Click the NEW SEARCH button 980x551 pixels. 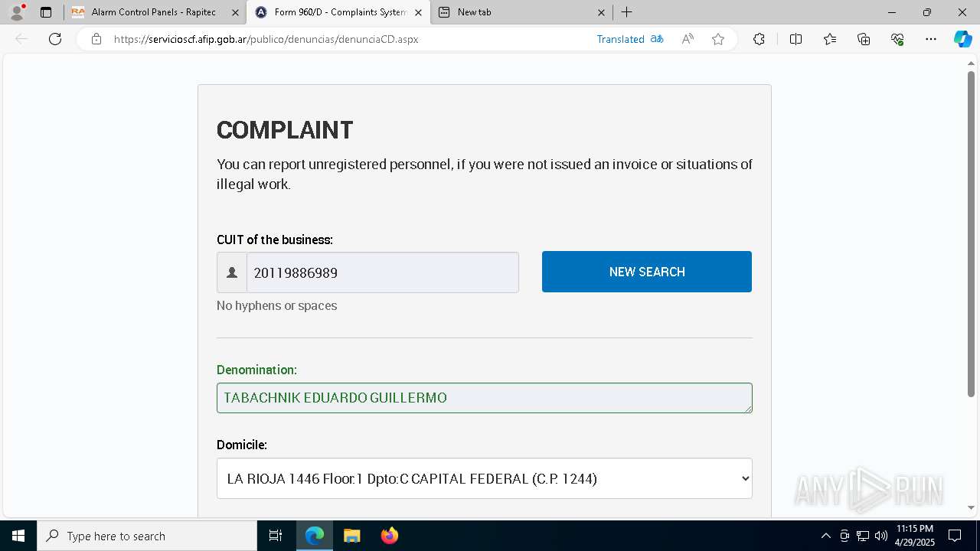(x=647, y=272)
